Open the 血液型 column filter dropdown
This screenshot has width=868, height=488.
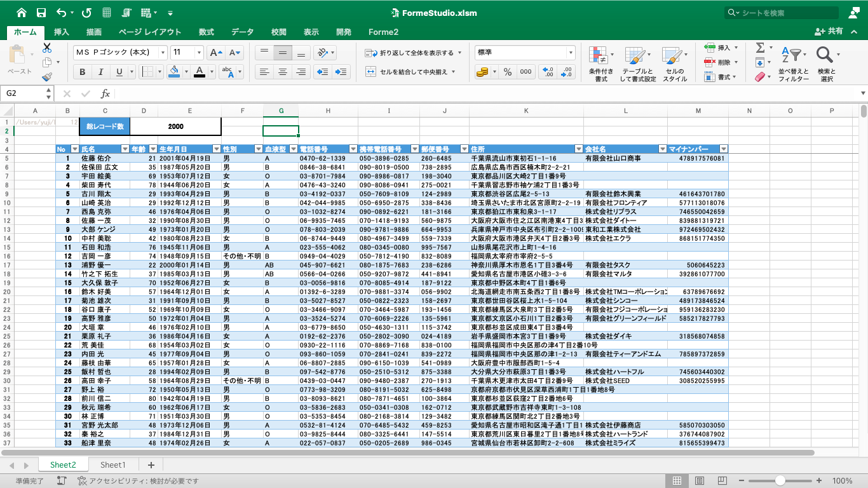(292, 149)
